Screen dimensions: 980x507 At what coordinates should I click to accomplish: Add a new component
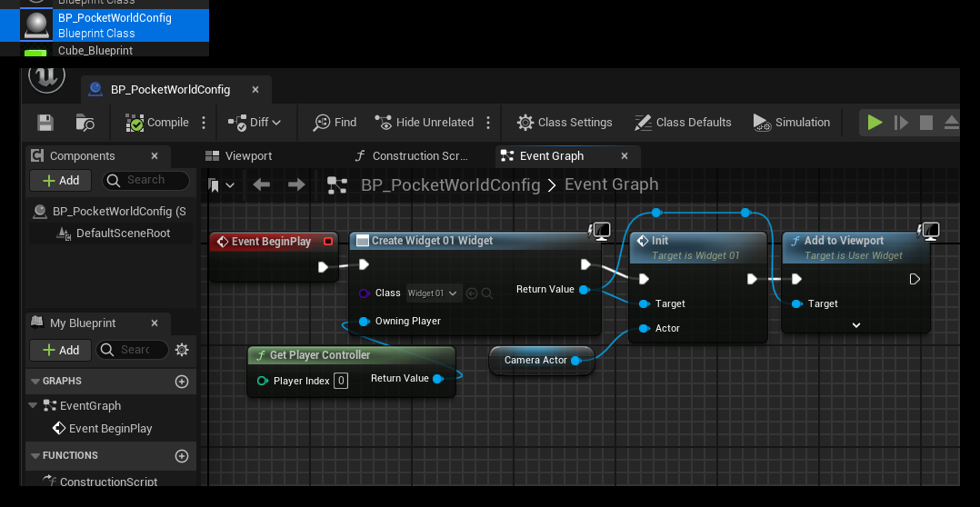(x=61, y=181)
